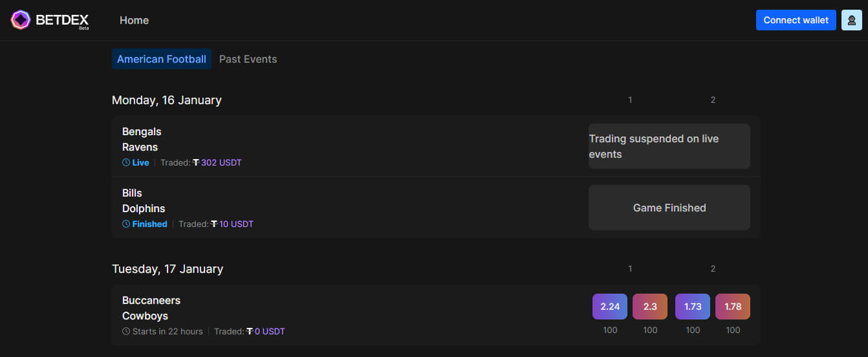Click the Tether icon beside 302 USDT
This screenshot has width=868, height=357.
[x=196, y=163]
